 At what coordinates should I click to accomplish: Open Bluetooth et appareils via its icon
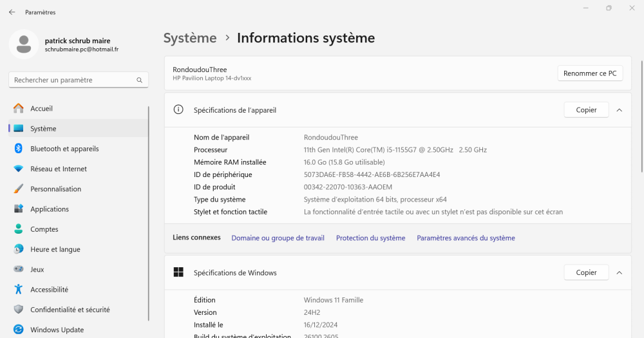coord(19,149)
